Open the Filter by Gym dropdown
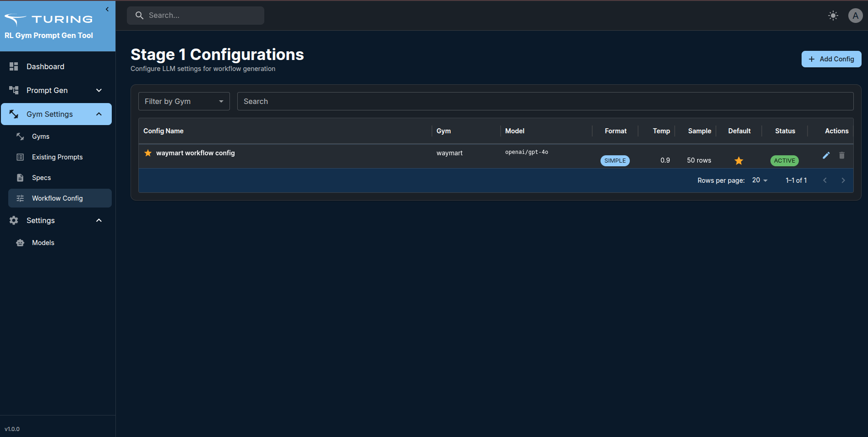This screenshot has height=437, width=868. click(184, 101)
